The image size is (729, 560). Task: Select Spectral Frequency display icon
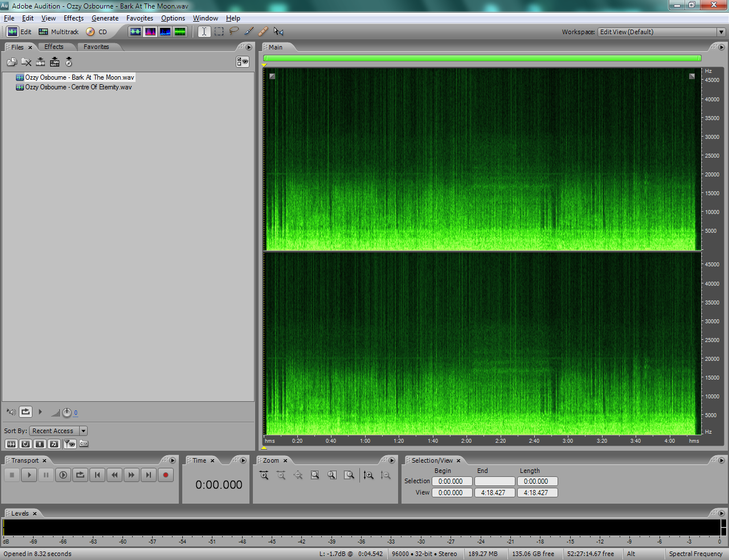click(x=150, y=32)
